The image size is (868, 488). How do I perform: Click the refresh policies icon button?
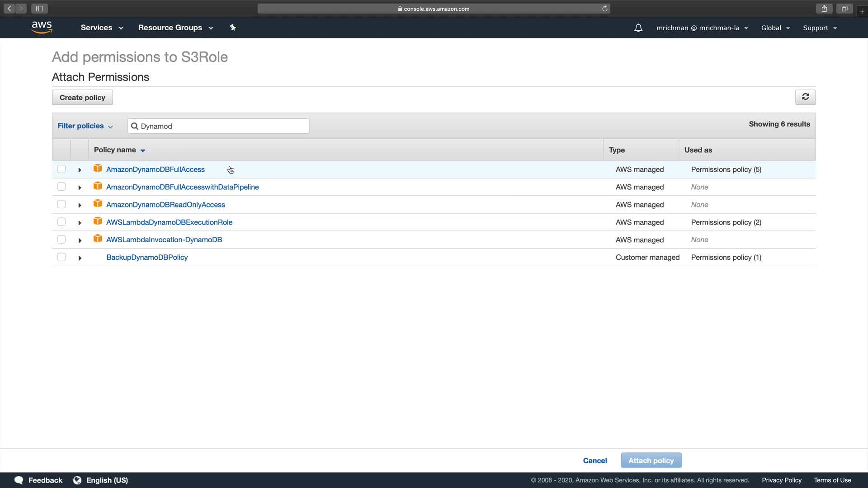(x=805, y=97)
